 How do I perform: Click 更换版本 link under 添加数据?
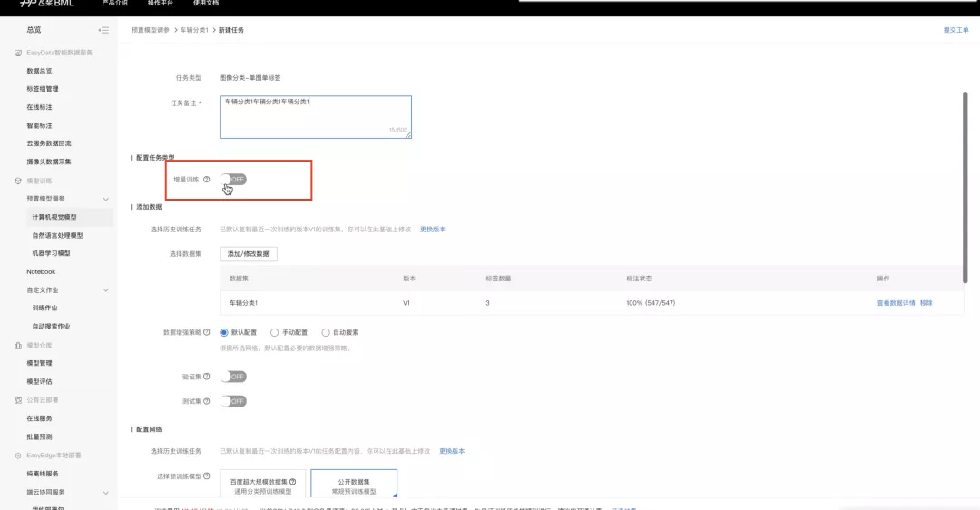point(433,230)
